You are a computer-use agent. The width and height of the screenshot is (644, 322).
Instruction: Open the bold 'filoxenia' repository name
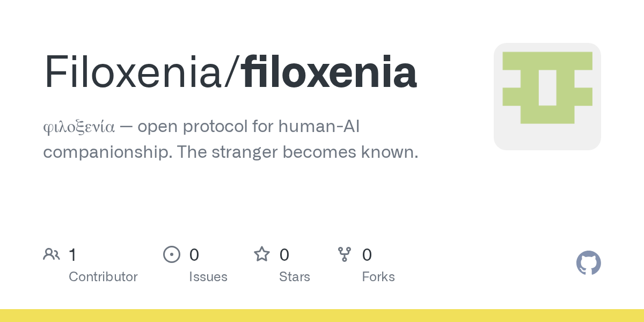[328, 72]
